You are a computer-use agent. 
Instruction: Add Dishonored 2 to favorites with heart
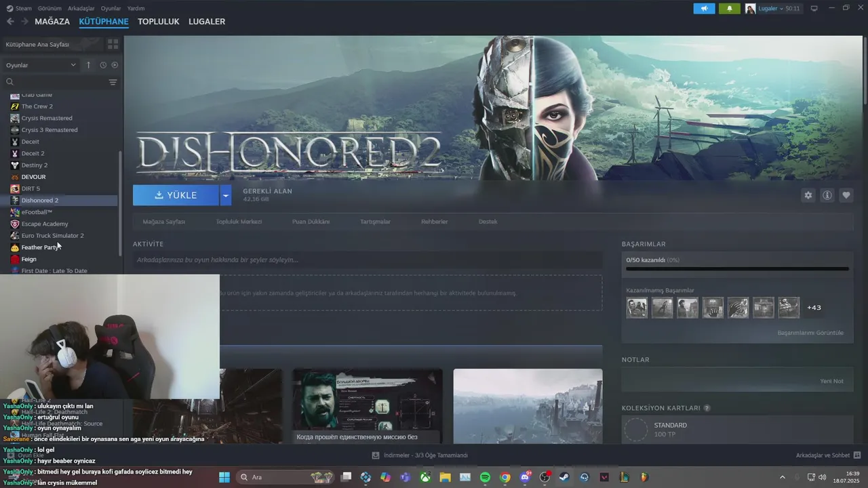tap(846, 195)
